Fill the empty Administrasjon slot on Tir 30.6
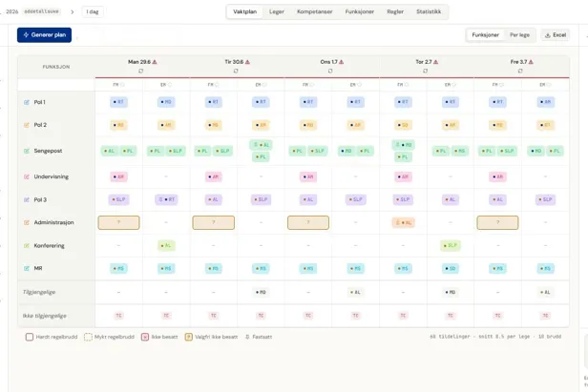 (214, 222)
